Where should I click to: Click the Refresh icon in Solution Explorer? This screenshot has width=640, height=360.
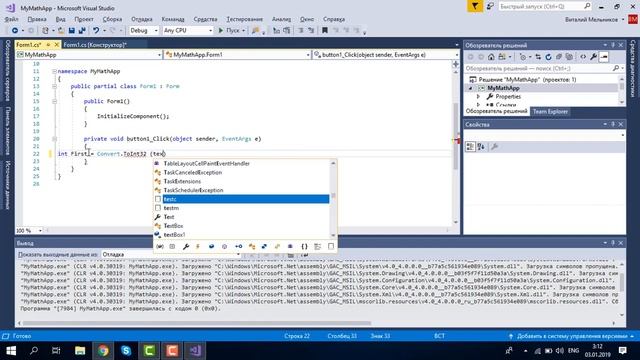(548, 57)
